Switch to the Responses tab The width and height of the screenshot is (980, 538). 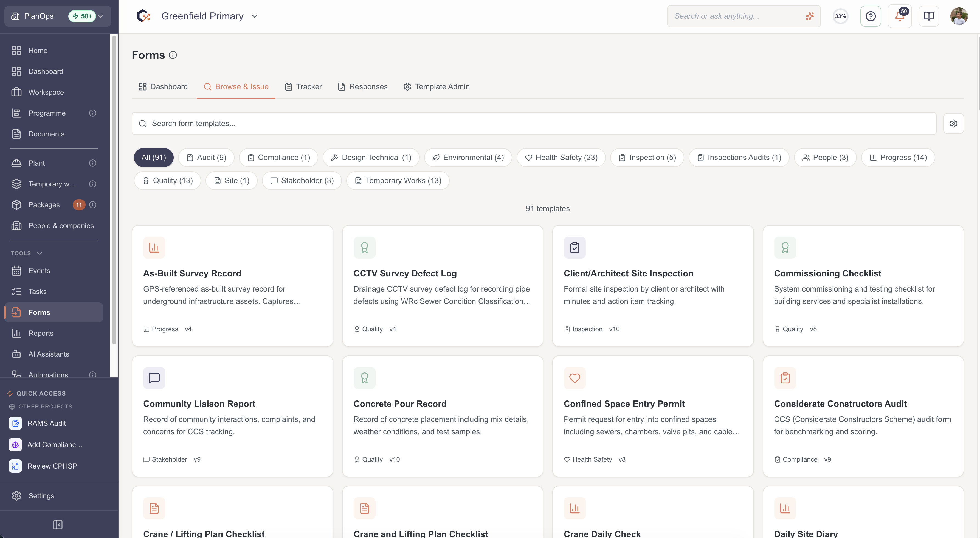tap(362, 87)
